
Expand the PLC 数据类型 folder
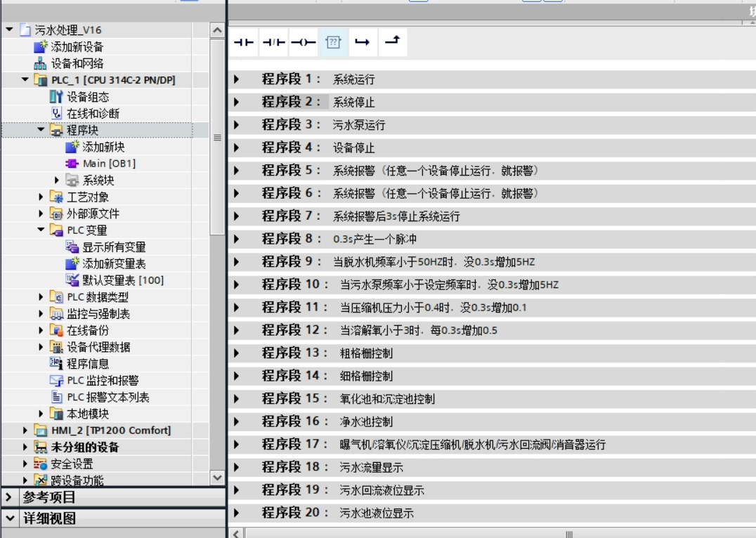point(41,297)
